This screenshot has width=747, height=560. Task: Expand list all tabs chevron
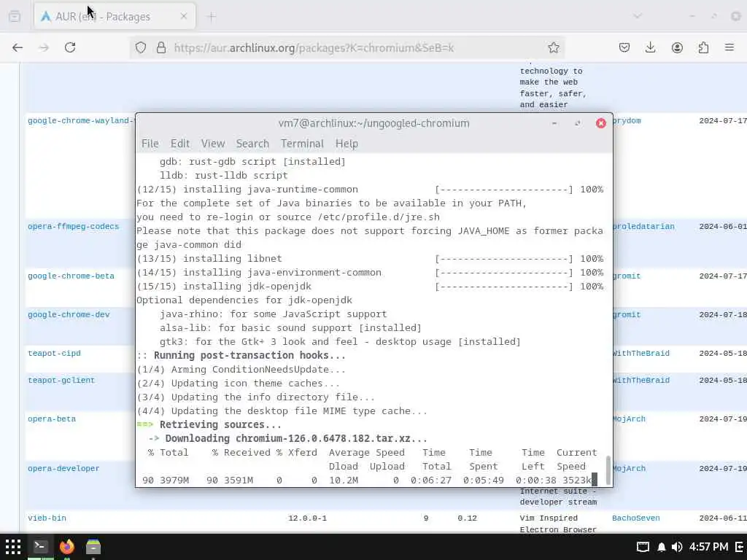coord(638,17)
